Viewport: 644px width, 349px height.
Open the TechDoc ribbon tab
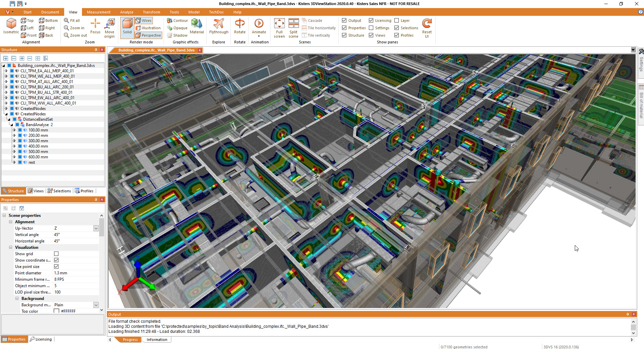pos(216,12)
